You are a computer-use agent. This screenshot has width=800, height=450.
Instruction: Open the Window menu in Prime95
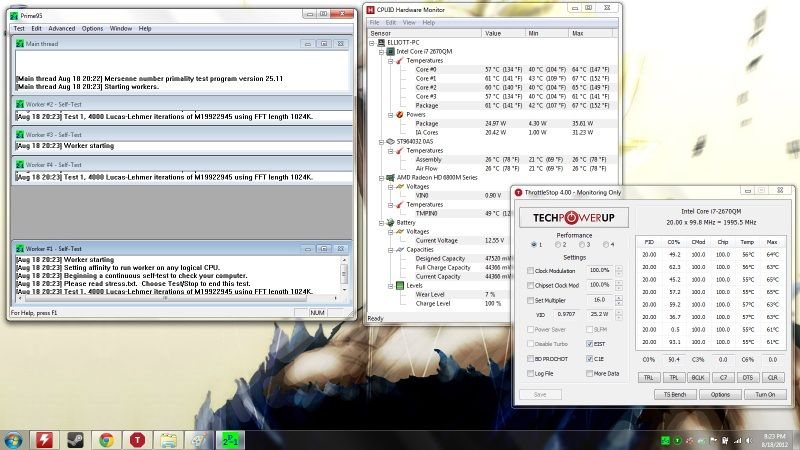click(x=120, y=29)
